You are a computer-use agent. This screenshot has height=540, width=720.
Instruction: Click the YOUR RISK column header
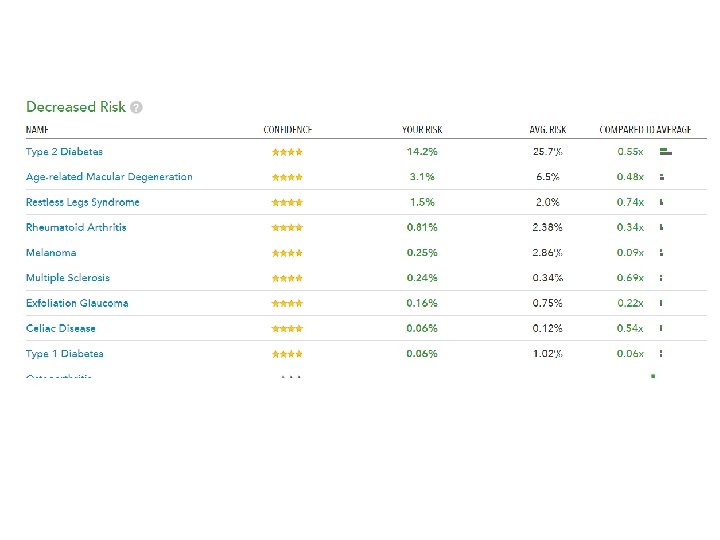[x=422, y=129]
